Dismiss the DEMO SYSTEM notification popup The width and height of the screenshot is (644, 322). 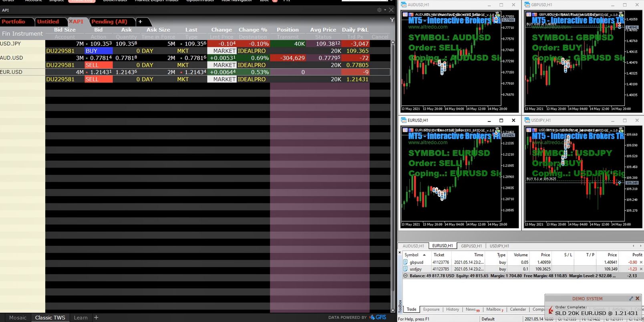638,299
